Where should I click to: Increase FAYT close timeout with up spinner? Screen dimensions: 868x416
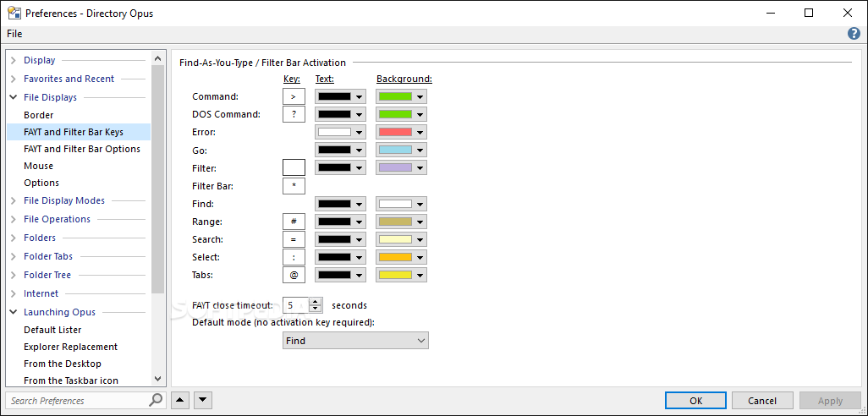[x=316, y=302]
